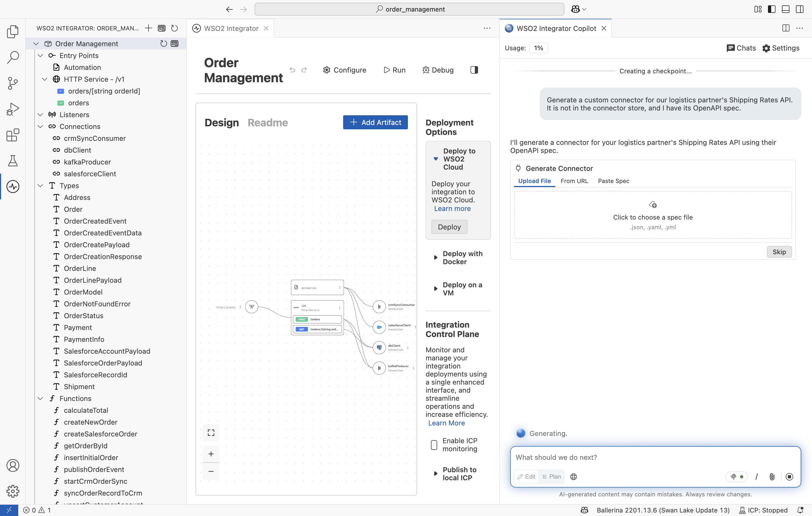
Task: Click the 'What should we do next?' input
Action: point(655,457)
